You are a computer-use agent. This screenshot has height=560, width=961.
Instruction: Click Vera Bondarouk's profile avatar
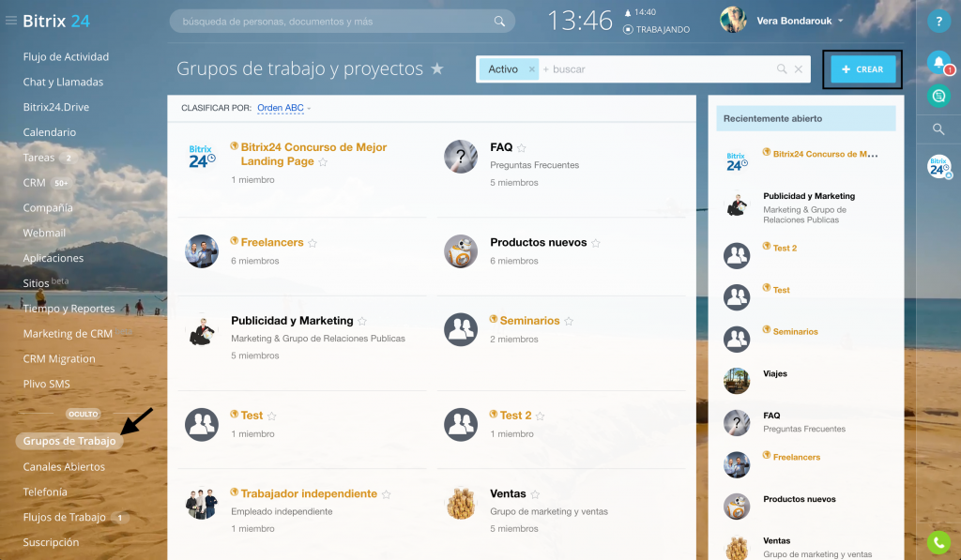tap(733, 21)
